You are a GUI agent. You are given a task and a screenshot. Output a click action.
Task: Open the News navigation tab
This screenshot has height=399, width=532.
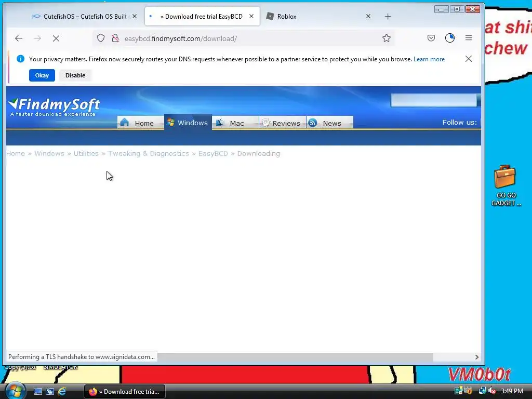329,123
